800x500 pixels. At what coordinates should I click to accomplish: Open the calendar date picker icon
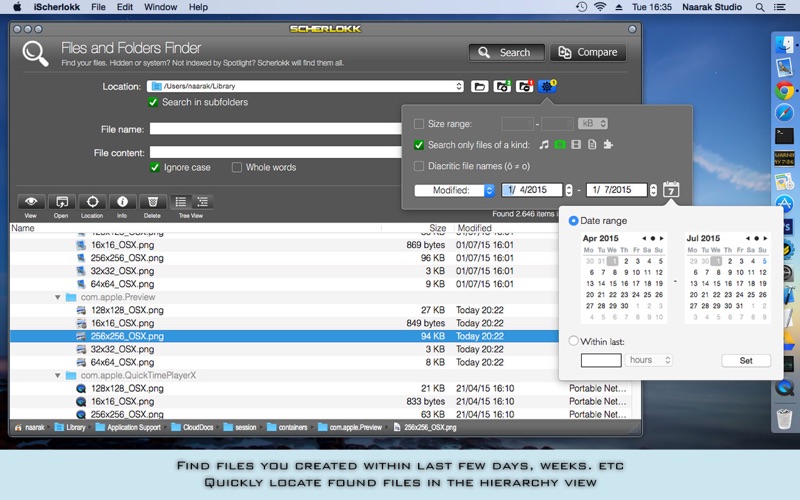tap(671, 190)
